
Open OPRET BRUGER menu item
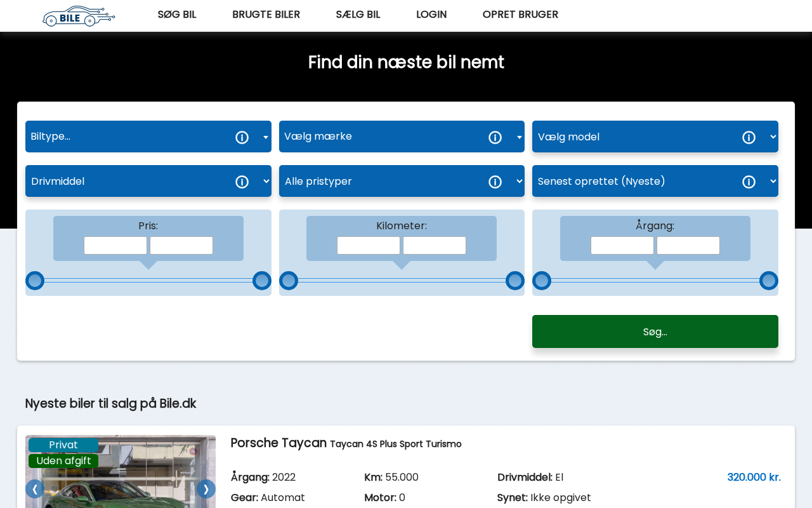point(520,15)
